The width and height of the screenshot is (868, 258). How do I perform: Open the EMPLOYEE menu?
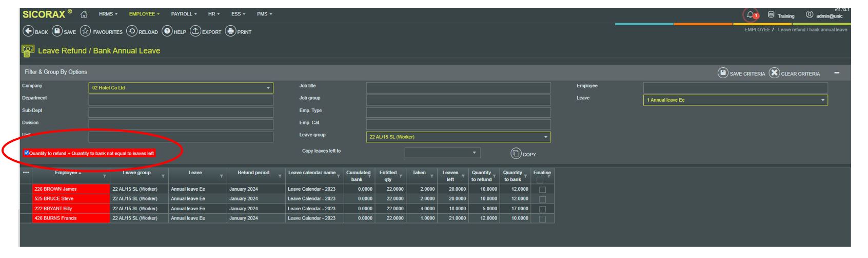[x=144, y=14]
